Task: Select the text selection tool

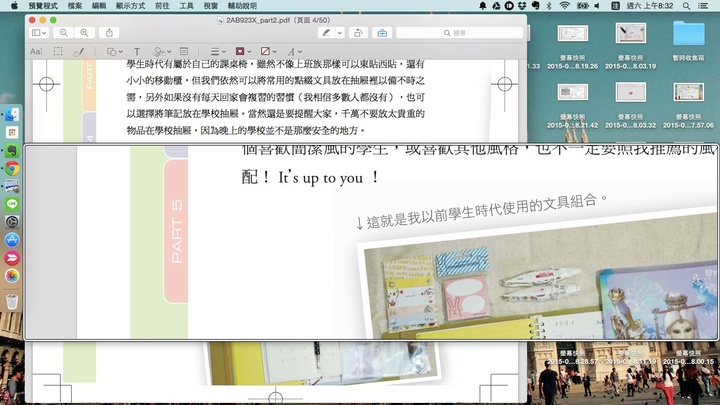Action: coord(36,51)
